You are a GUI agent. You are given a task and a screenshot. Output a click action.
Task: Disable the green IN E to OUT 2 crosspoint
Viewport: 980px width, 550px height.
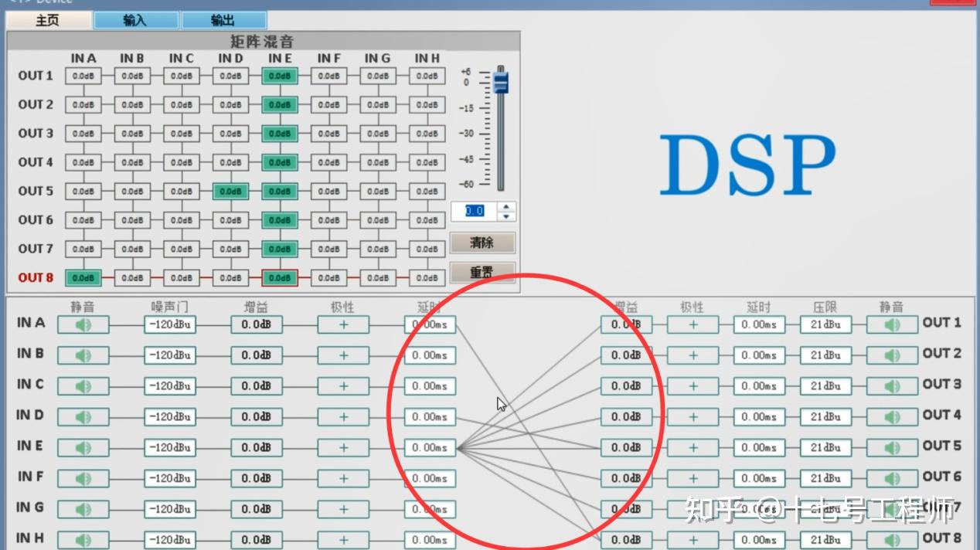[x=280, y=104]
